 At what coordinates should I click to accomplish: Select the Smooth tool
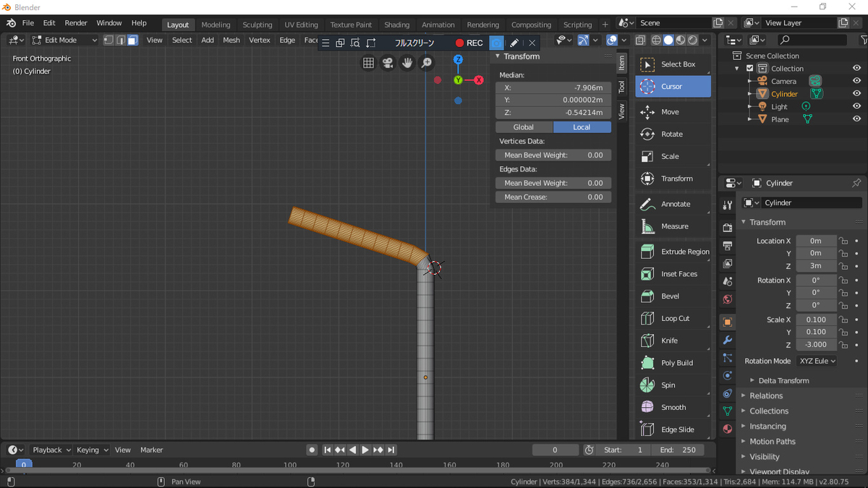coord(673,408)
